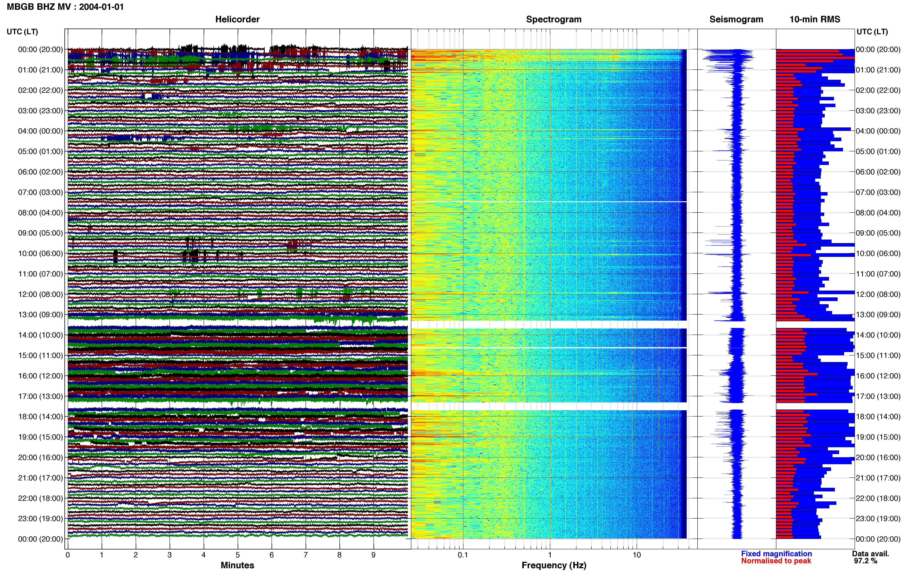Click the left time label '05:00 (01:00)'
This screenshot has height=578, width=924.
pyautogui.click(x=41, y=151)
